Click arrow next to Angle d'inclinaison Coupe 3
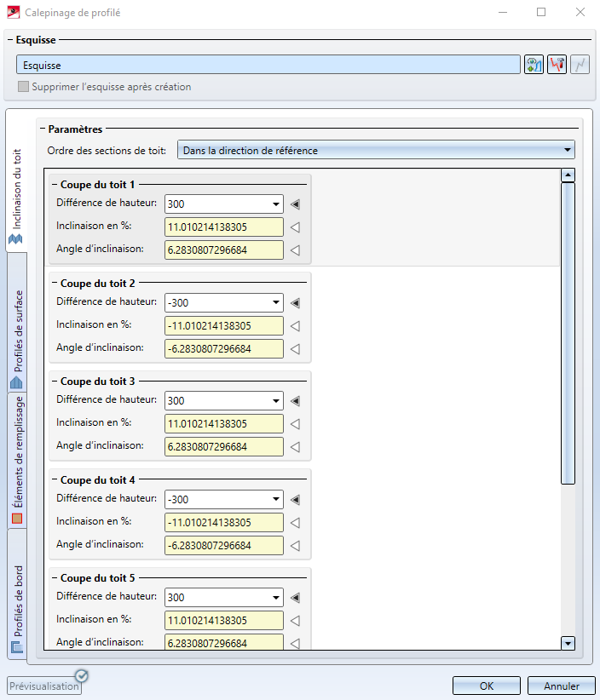Viewport: 600px width, 700px height. (295, 447)
